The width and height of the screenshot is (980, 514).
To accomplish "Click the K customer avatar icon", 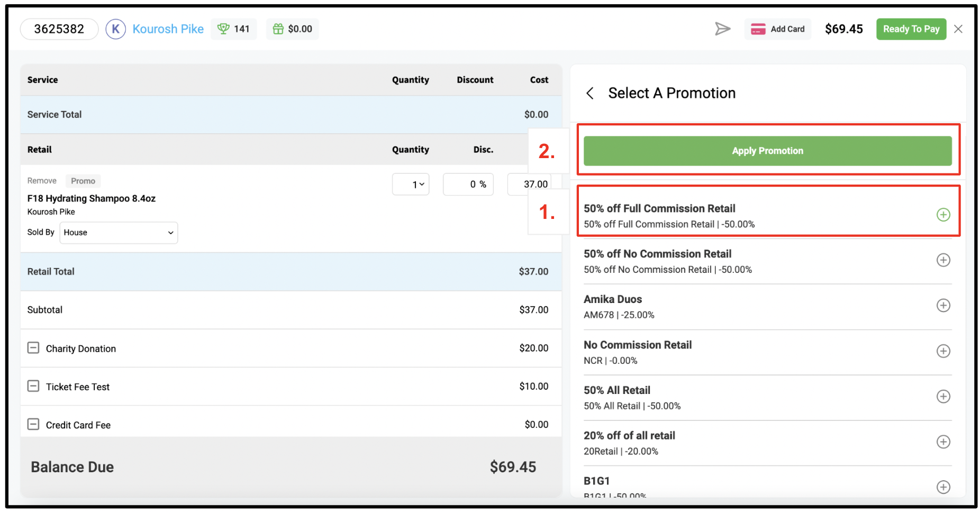I will pos(115,29).
